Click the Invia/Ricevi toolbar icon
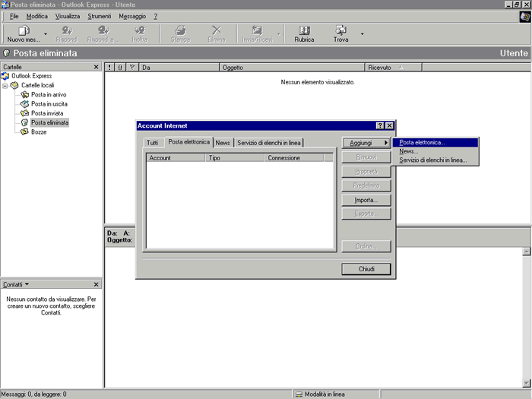 257,31
